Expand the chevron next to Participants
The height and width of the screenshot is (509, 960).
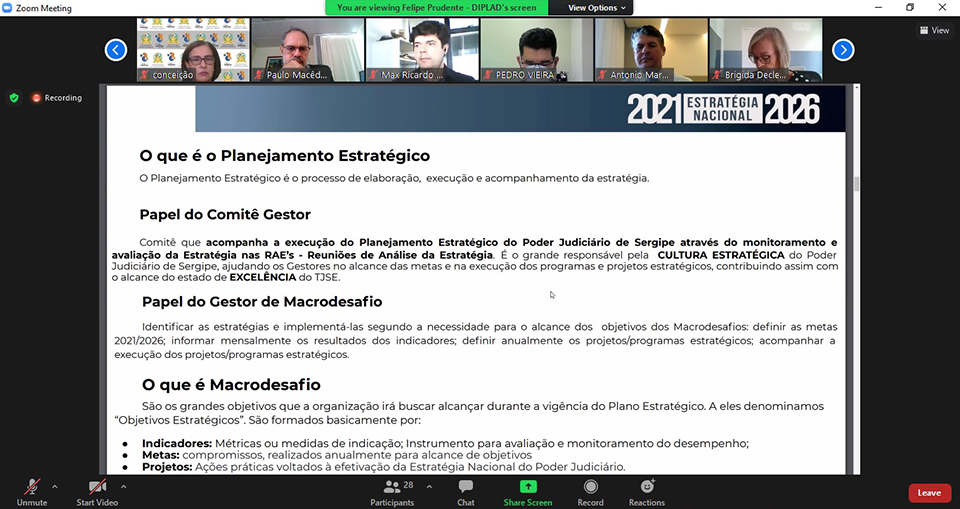click(429, 487)
